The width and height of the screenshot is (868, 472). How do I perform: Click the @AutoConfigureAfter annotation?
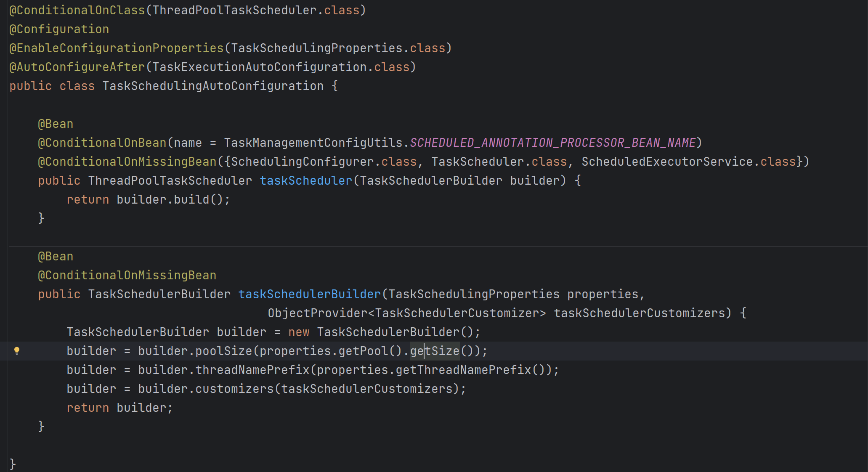pyautogui.click(x=77, y=67)
